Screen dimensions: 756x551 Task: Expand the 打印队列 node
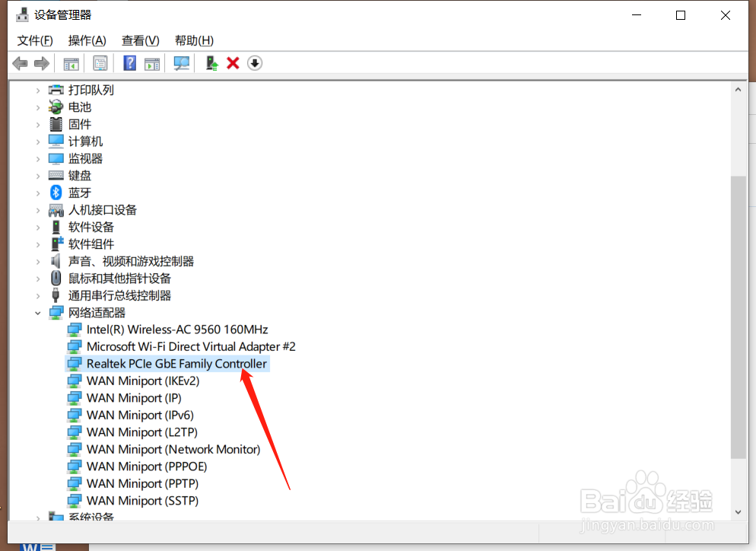37,91
